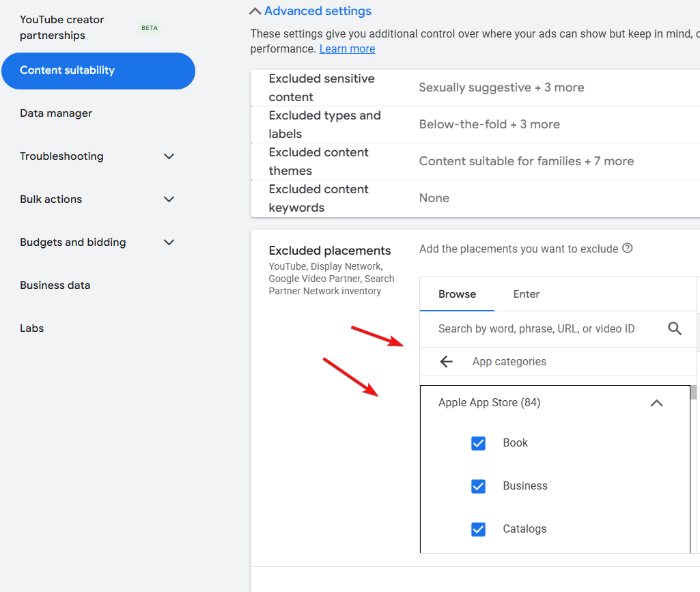This screenshot has height=592, width=700.
Task: Click the BETA badge
Action: [x=150, y=28]
